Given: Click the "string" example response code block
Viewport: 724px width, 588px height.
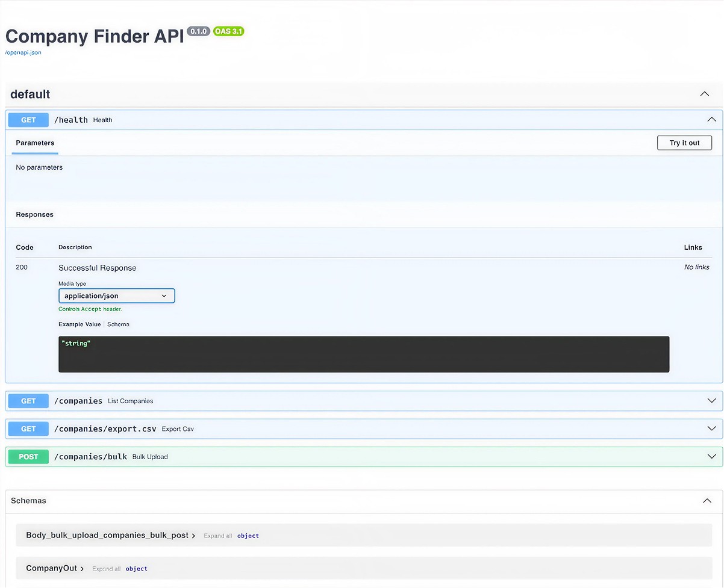Looking at the screenshot, I should [363, 354].
